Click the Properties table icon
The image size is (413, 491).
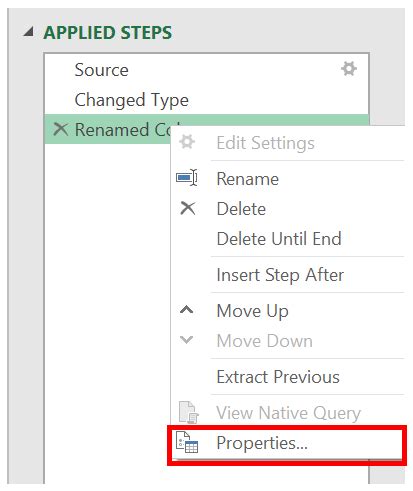187,442
